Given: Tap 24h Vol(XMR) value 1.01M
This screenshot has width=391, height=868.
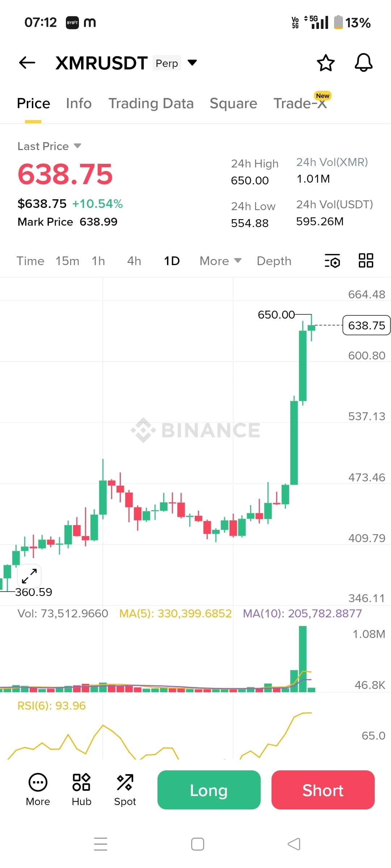Looking at the screenshot, I should point(313,179).
